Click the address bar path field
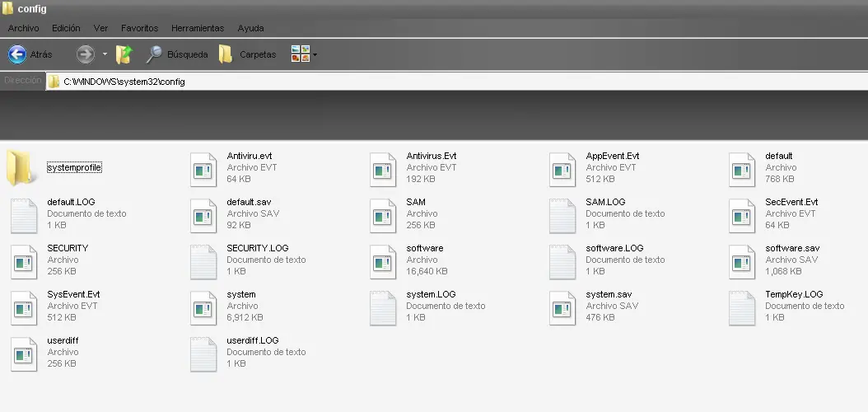Image resolution: width=868 pixels, height=412 pixels. tap(457, 82)
